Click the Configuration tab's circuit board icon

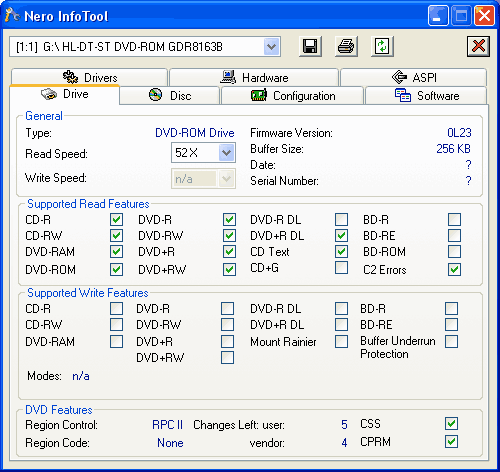(x=259, y=95)
